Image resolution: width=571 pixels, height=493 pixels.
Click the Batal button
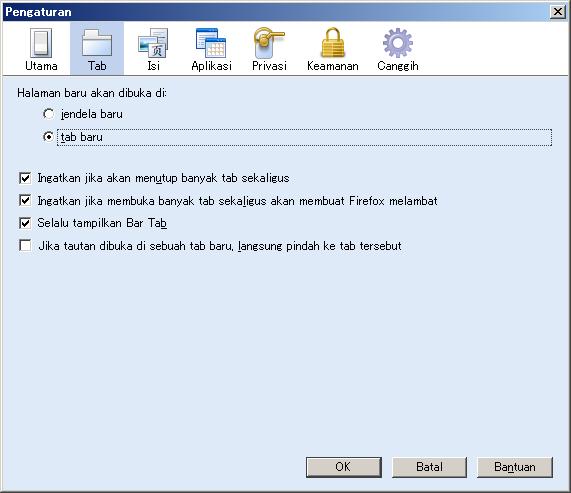[429, 467]
